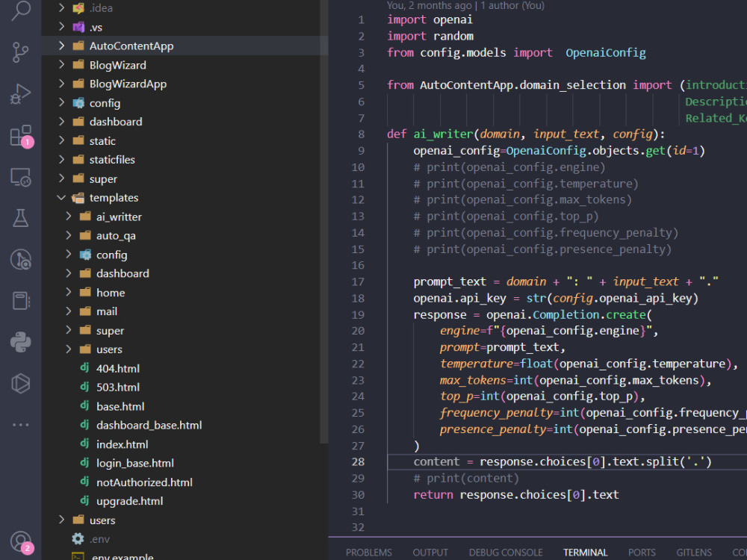The width and height of the screenshot is (747, 560).
Task: Click 'import random' on line 2
Action: [x=430, y=36]
